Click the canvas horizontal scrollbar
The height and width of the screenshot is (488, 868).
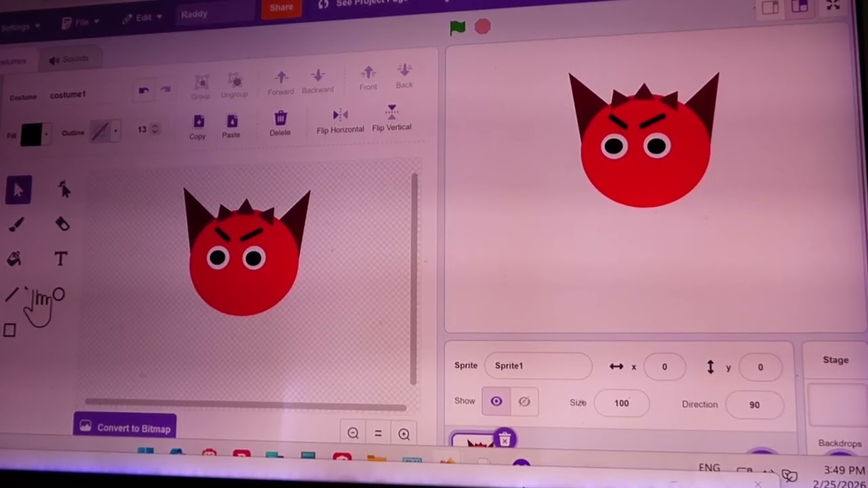pos(245,406)
